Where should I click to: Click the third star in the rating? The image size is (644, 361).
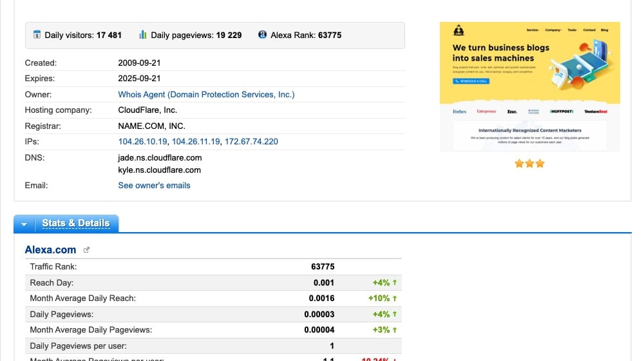(540, 164)
